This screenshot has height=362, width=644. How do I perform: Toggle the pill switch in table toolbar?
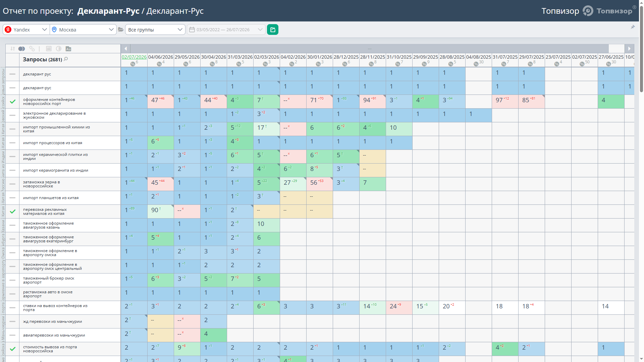tap(21, 49)
